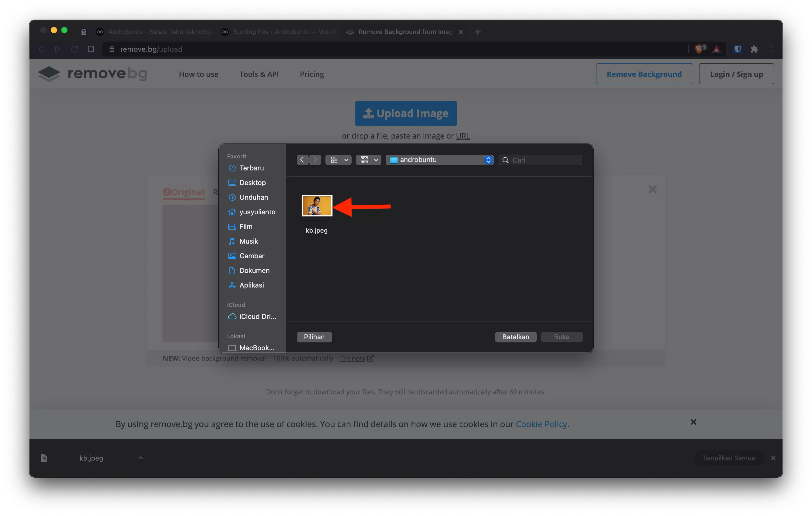Click the Remove Background header button
The height and width of the screenshot is (516, 812).
(644, 74)
